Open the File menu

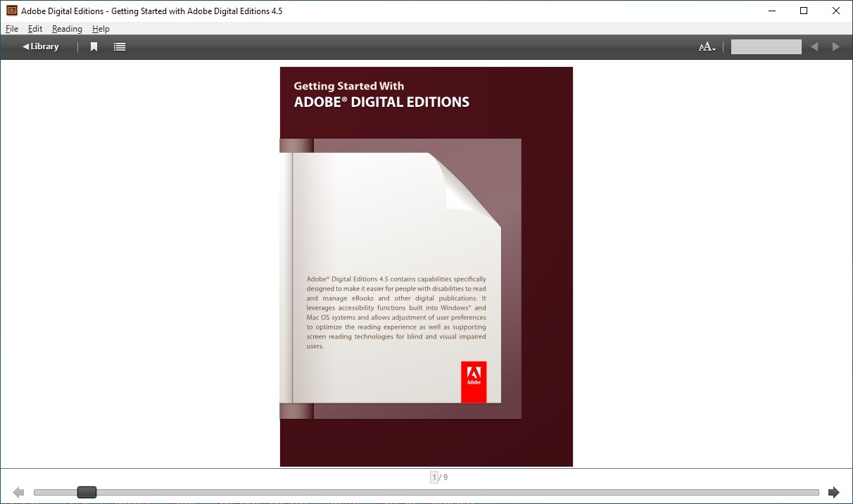click(11, 29)
